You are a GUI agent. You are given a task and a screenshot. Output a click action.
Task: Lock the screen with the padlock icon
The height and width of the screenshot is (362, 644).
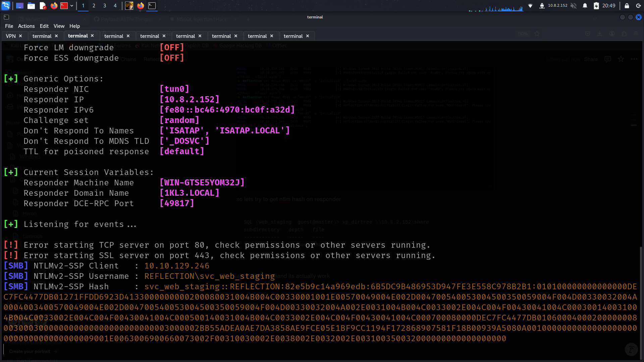[627, 6]
